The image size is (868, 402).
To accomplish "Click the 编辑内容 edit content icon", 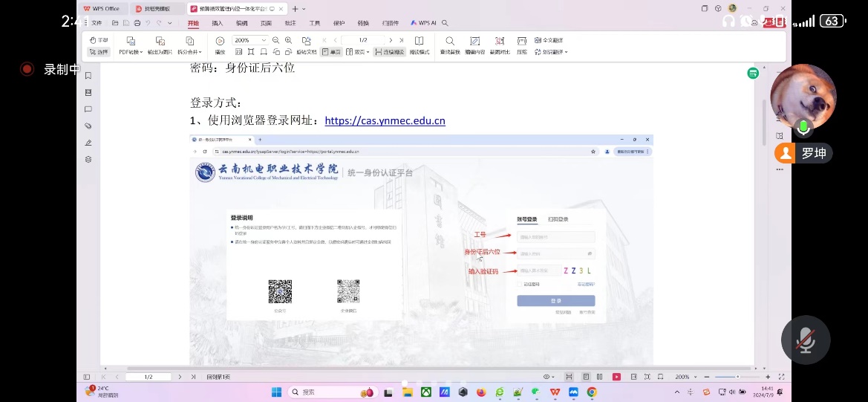I will point(475,41).
